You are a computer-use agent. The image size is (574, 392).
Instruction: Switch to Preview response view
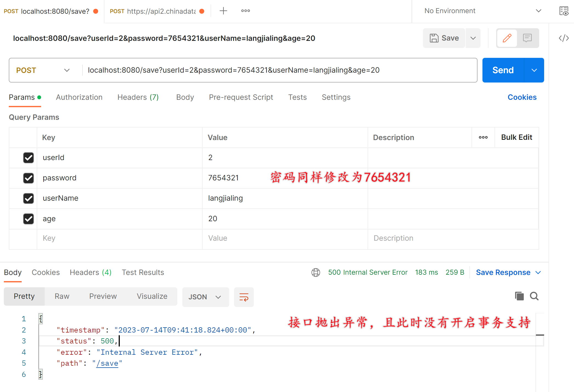103,296
